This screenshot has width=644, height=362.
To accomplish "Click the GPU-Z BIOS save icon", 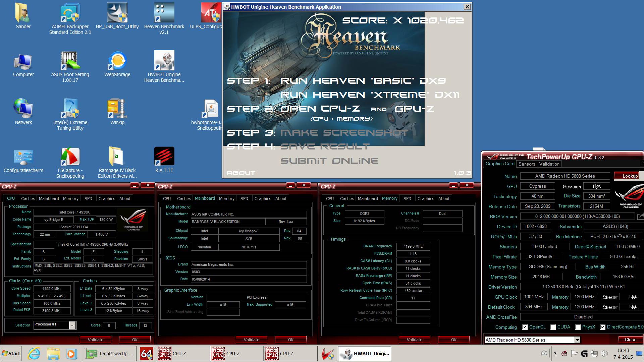I will coord(640,217).
